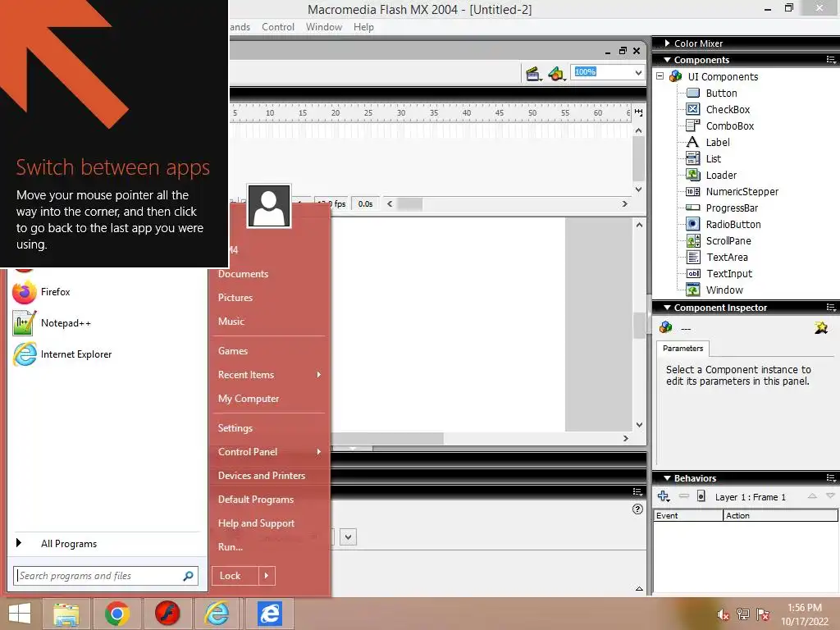
Task: Collapse the UI Components tree node
Action: point(660,76)
